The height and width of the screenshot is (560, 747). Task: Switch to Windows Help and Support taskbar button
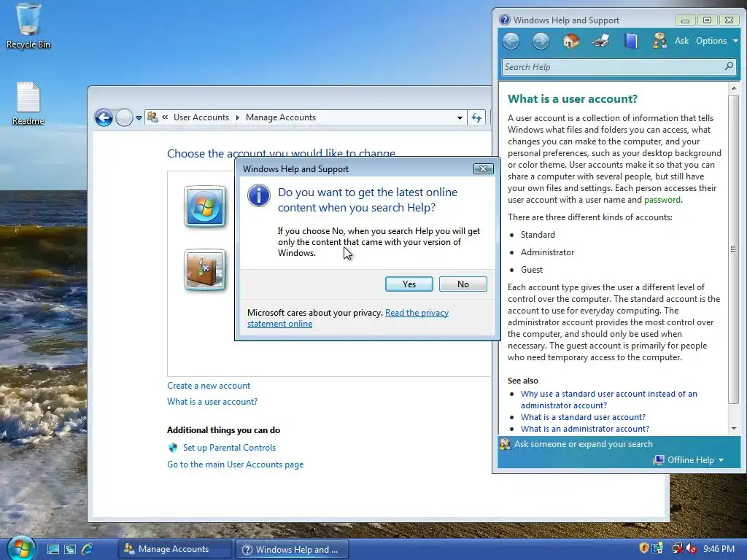pyautogui.click(x=292, y=549)
